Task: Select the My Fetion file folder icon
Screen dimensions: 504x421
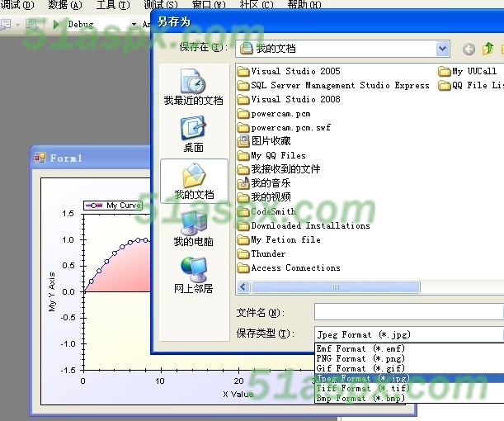Action: (x=243, y=239)
